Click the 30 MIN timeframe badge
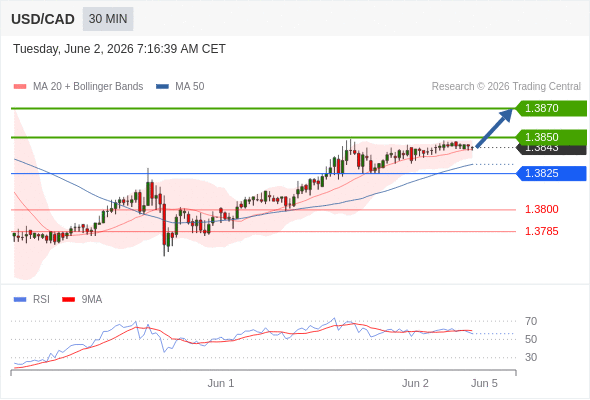Screen dimensions: 590x400 108,19
